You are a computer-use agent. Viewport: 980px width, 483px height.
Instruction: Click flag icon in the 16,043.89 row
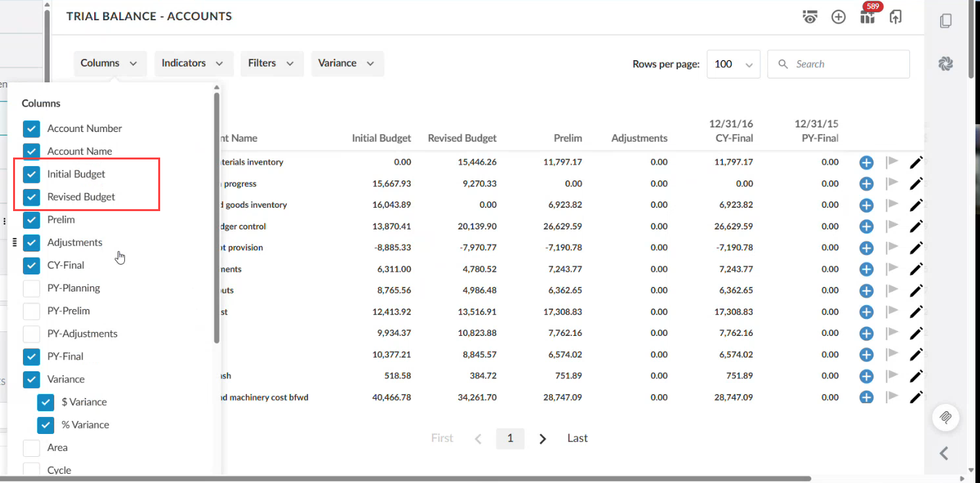[891, 205]
